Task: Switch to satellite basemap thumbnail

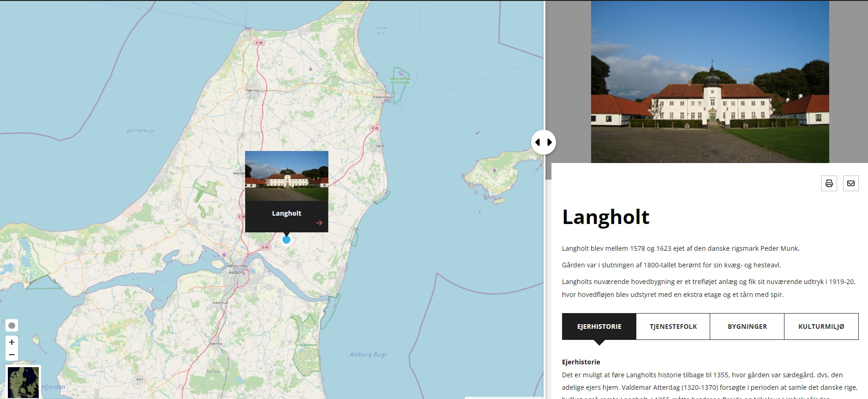Action: click(23, 382)
